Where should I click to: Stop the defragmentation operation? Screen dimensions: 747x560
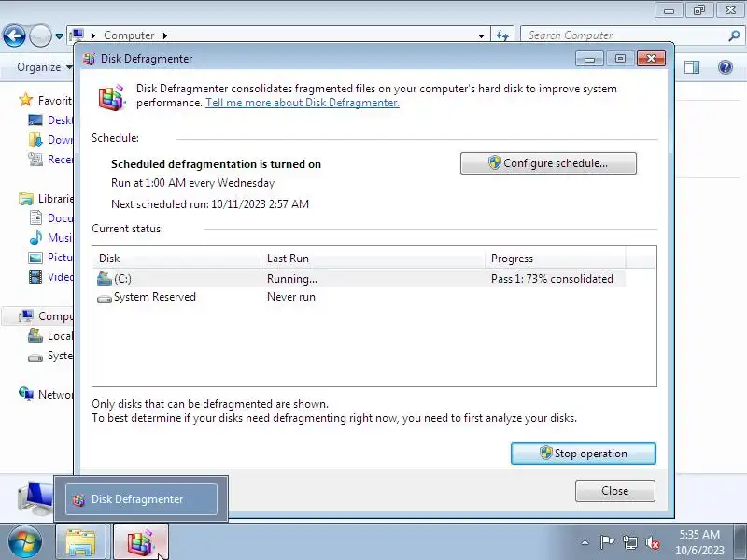583,454
